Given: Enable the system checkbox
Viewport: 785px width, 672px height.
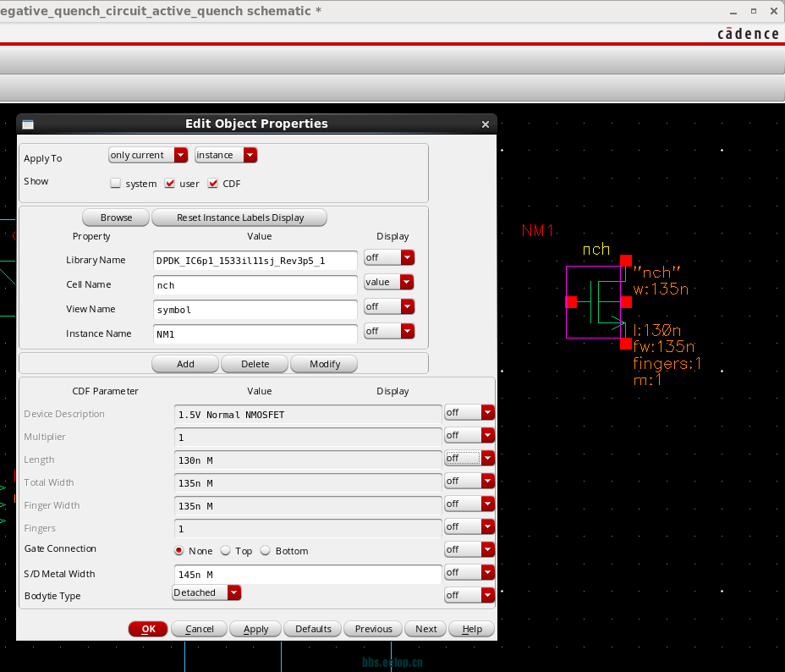Looking at the screenshot, I should 116,184.
